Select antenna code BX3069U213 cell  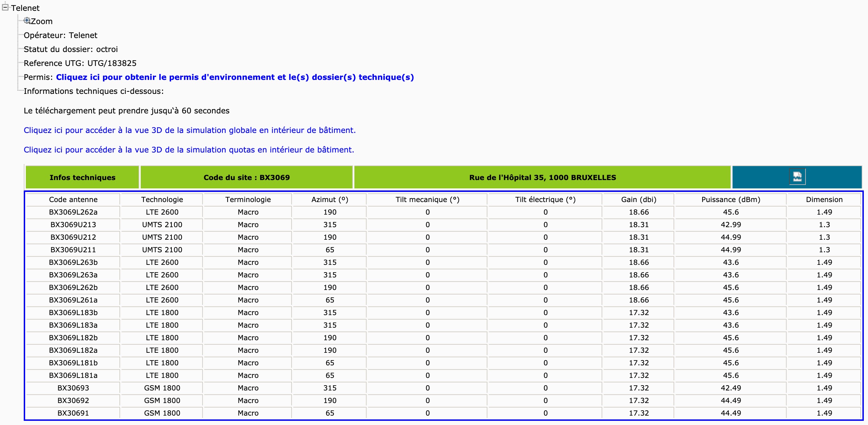tap(73, 225)
